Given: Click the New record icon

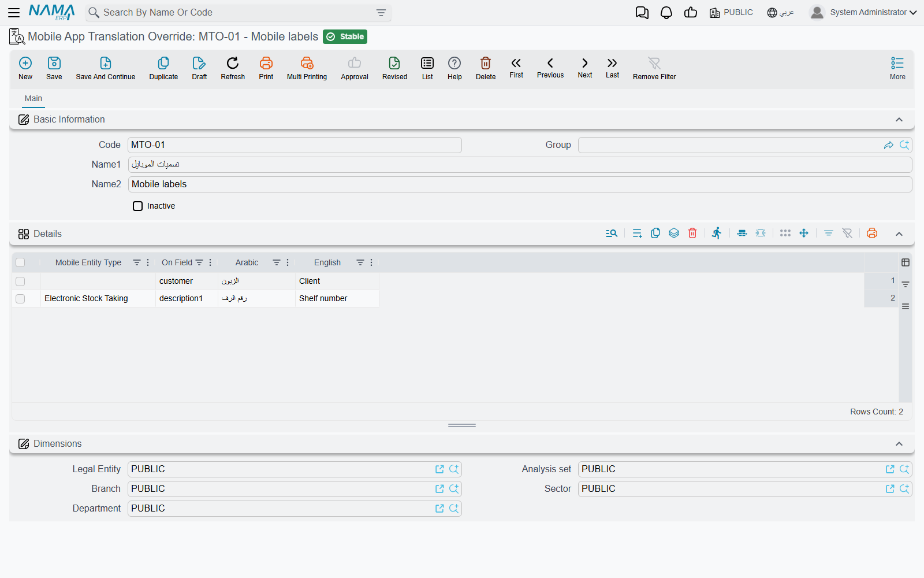Looking at the screenshot, I should coord(25,63).
